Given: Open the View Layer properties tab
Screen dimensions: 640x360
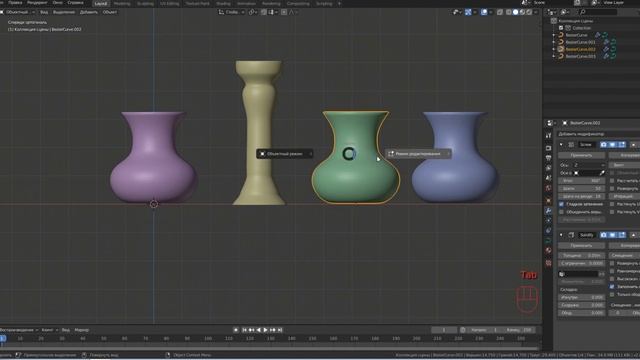Looking at the screenshot, I should coord(549,168).
